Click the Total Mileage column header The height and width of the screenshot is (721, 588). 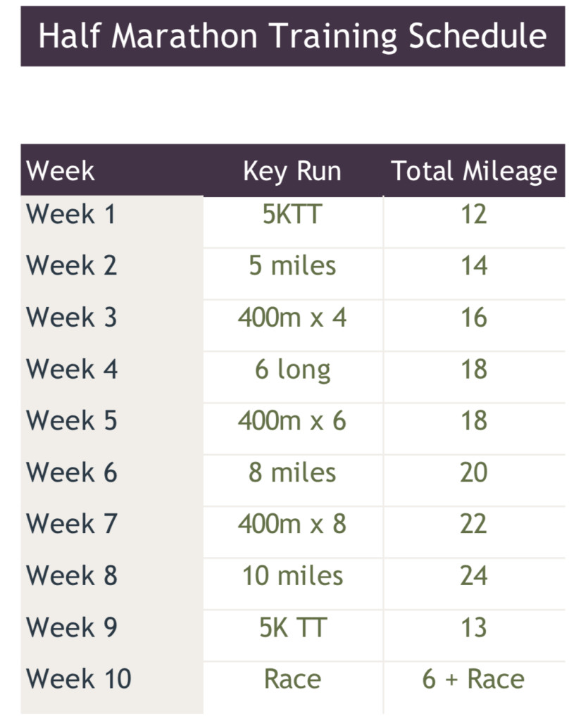(474, 170)
